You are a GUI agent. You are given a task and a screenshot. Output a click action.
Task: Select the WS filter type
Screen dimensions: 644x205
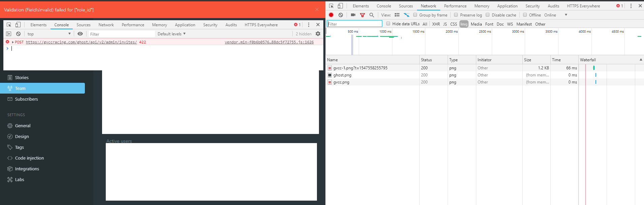tap(510, 24)
